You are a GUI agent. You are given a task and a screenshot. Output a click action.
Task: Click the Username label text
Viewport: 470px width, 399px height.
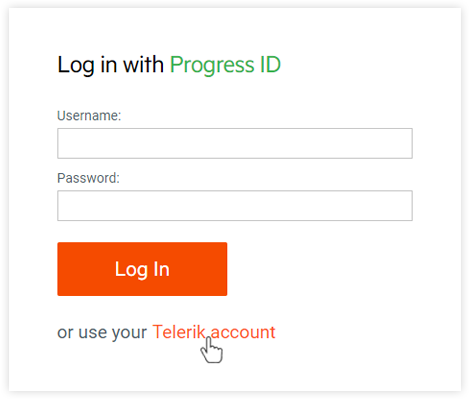(89, 116)
